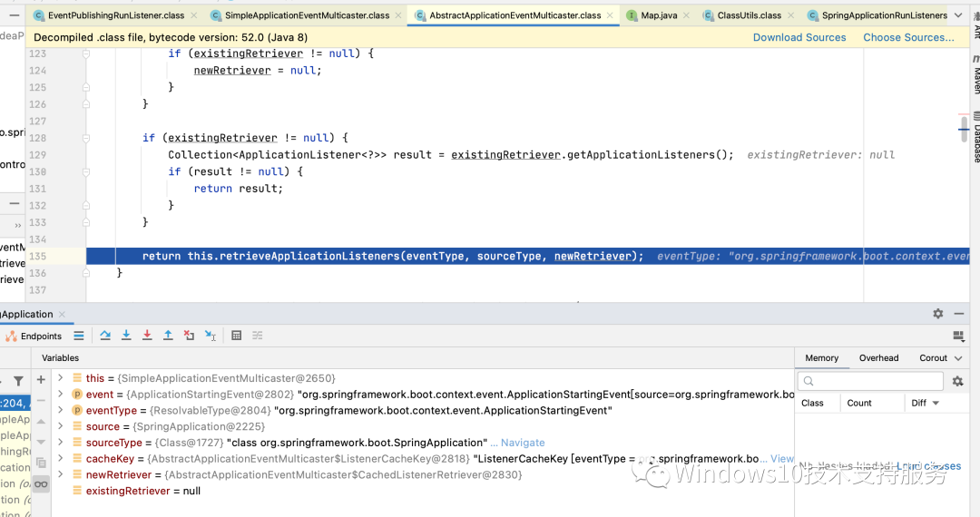Toggle code fold marker on line 130

coord(86,171)
